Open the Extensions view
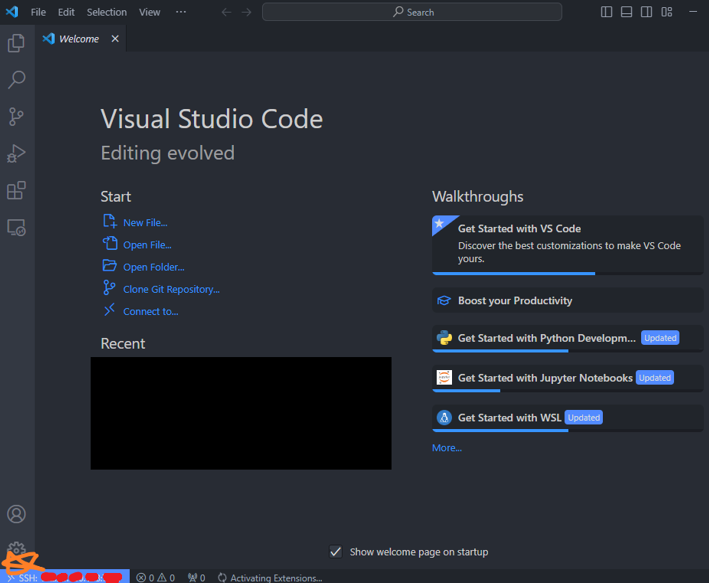This screenshot has height=583, width=709. point(16,190)
